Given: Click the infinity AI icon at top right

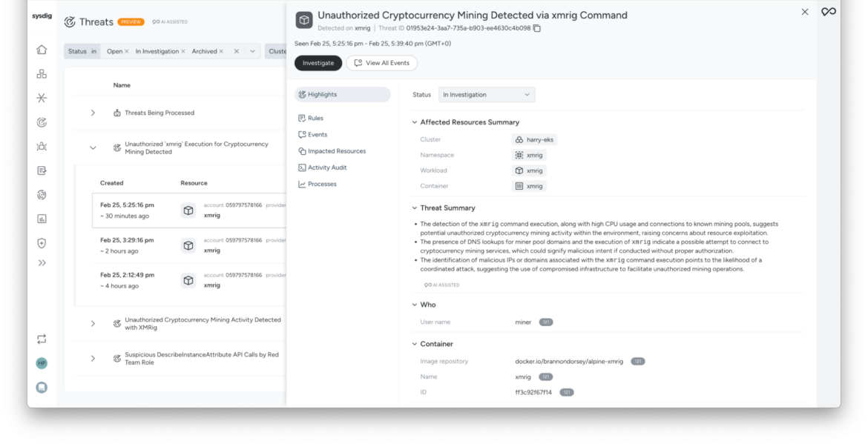Looking at the screenshot, I should (828, 12).
